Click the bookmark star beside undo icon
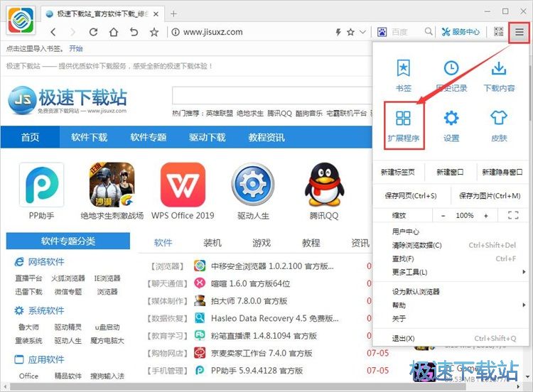Image resolution: width=533 pixels, height=392 pixels. (x=154, y=32)
